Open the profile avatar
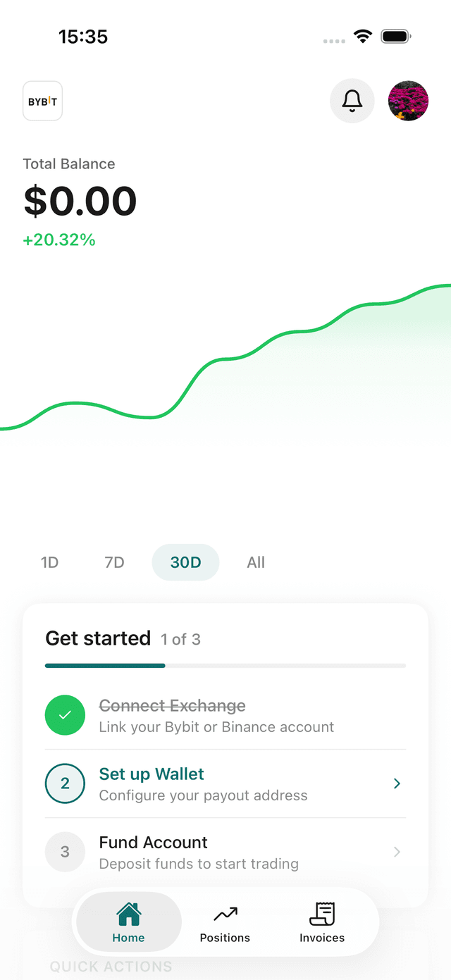Screen dimensions: 451x980 (408, 101)
